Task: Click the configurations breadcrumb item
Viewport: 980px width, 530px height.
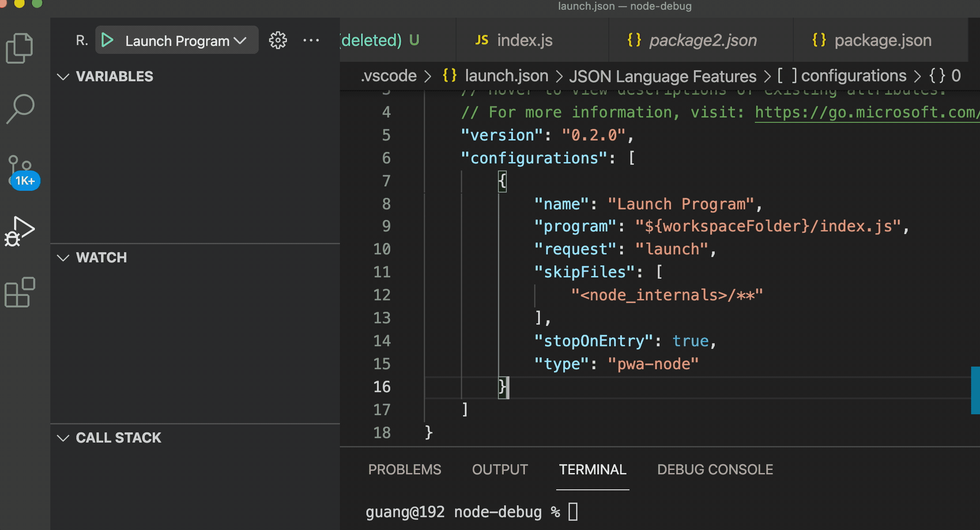Action: [853, 76]
